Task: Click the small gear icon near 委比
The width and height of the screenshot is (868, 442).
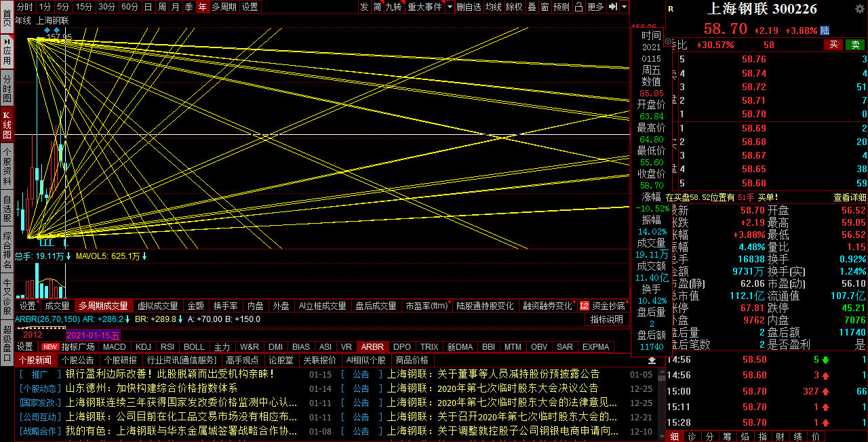Action: 668,42
